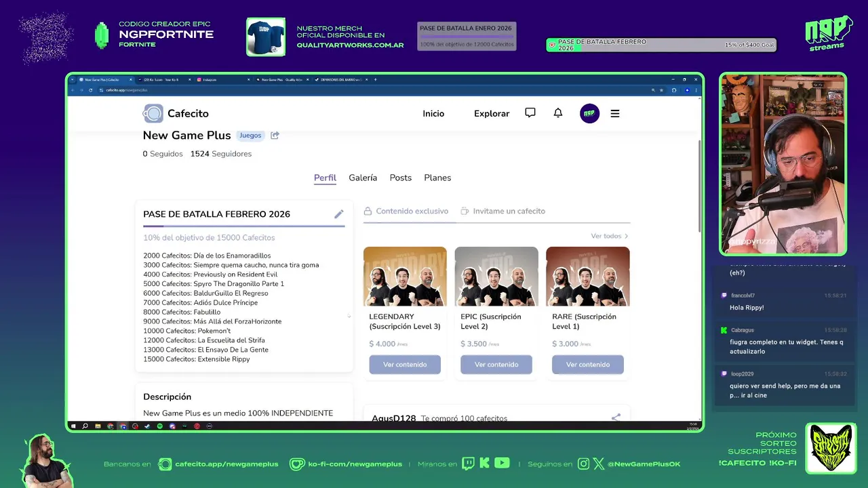Click the Descripción heading
The image size is (868, 488).
[x=167, y=396]
